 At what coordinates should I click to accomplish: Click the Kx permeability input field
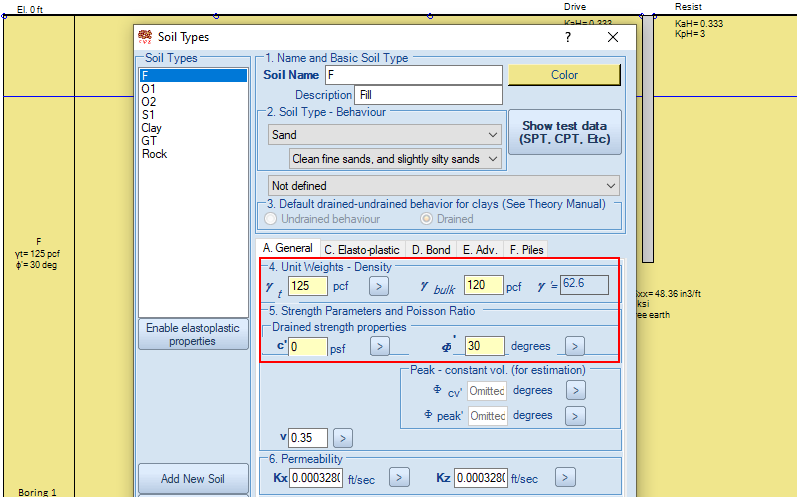point(316,478)
